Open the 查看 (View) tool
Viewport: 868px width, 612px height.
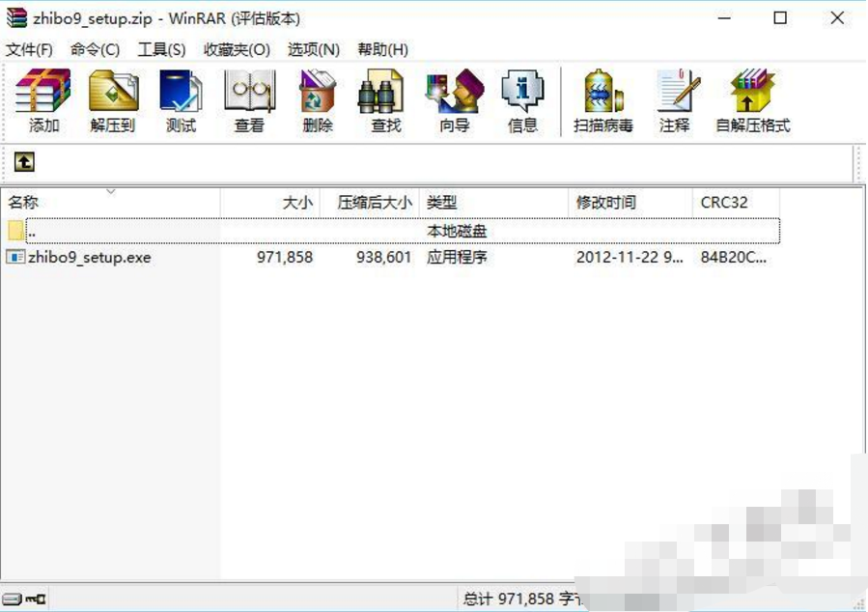point(249,101)
